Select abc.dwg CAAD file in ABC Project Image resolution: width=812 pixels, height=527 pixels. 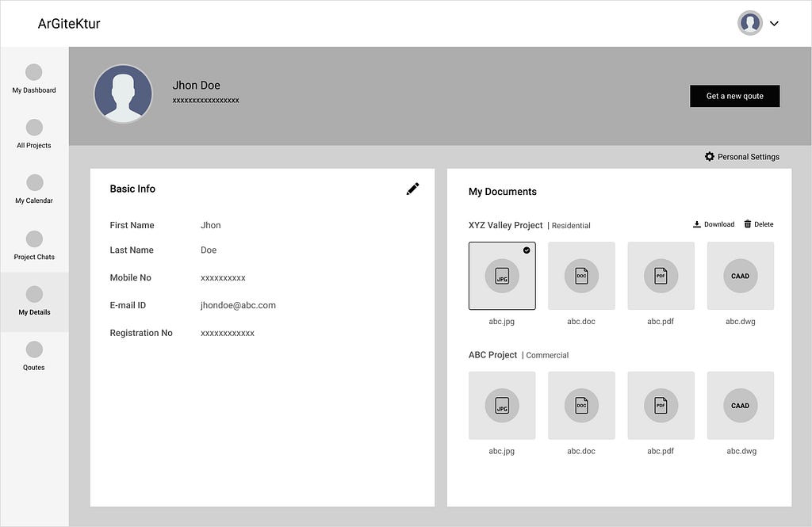pyautogui.click(x=741, y=405)
